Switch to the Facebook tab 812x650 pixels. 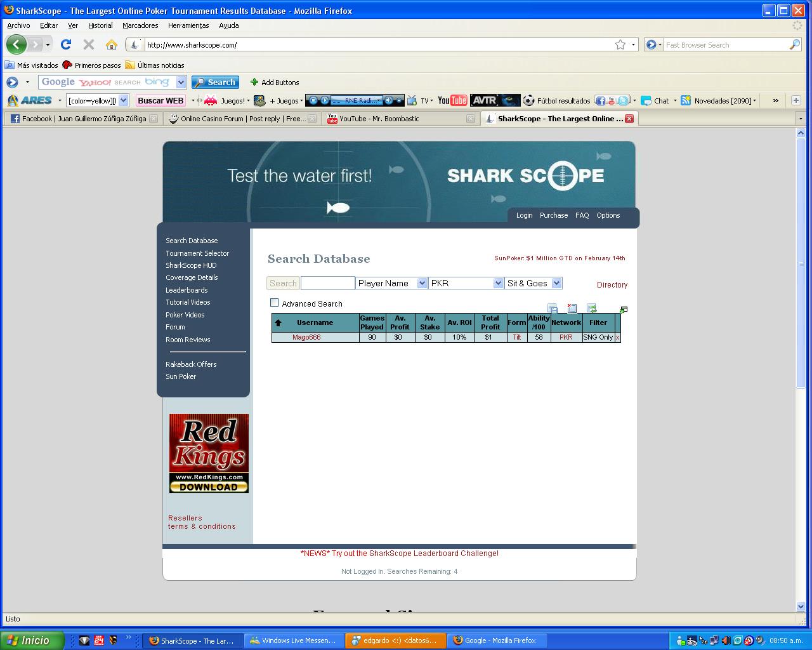(x=82, y=119)
